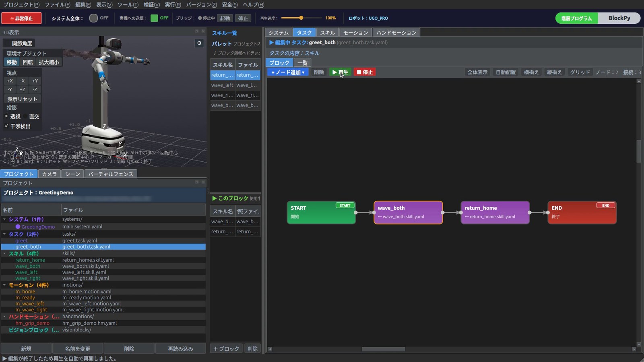This screenshot has width=644, height=362.
Task: Select the 直交 projection radio
Action: click(x=25, y=116)
